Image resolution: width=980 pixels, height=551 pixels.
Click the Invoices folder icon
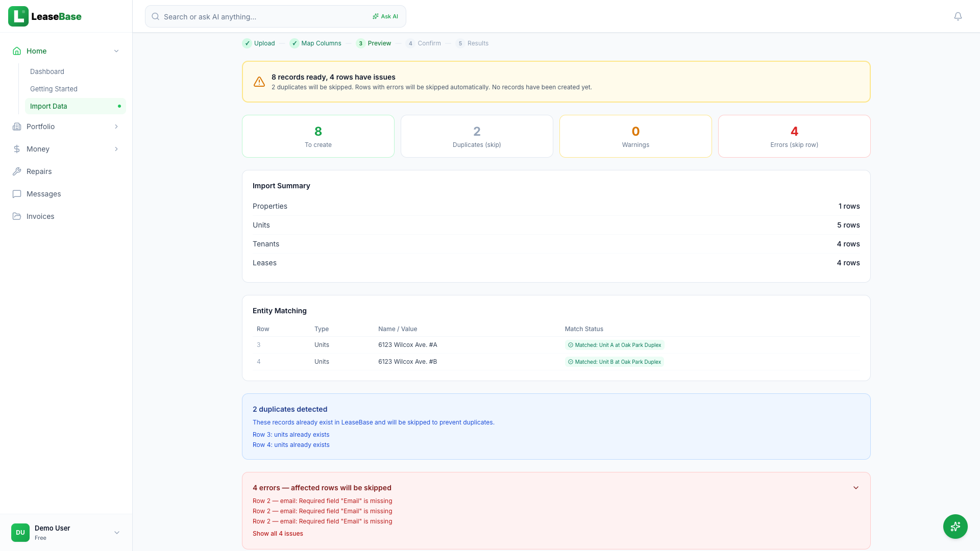point(17,216)
